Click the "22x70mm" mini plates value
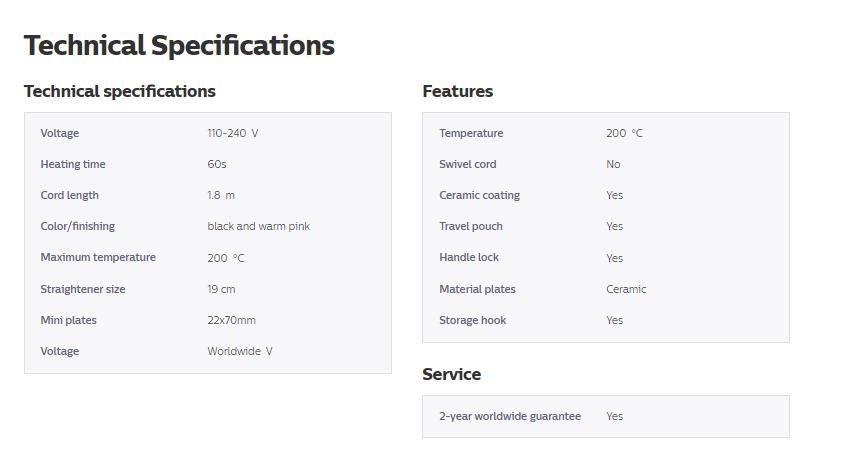The height and width of the screenshot is (453, 842). click(231, 320)
